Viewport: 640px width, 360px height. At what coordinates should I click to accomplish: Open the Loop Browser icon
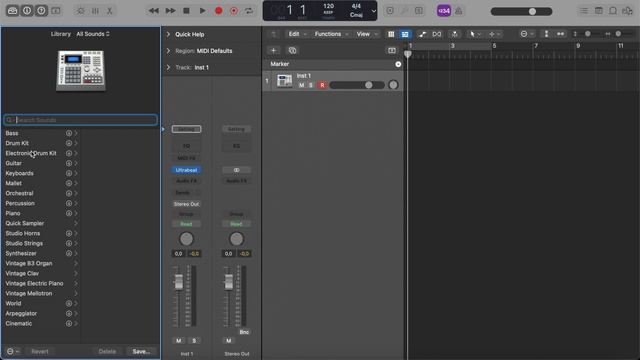coord(613,11)
